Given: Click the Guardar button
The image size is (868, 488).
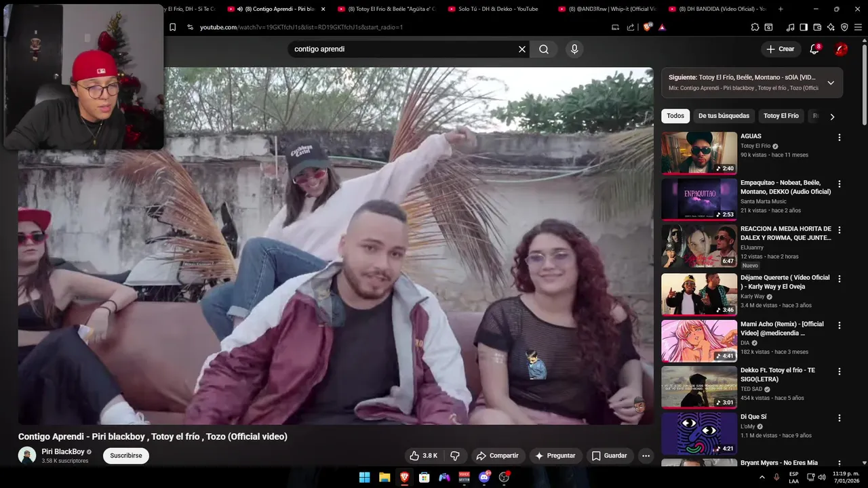Looking at the screenshot, I should pos(609,455).
